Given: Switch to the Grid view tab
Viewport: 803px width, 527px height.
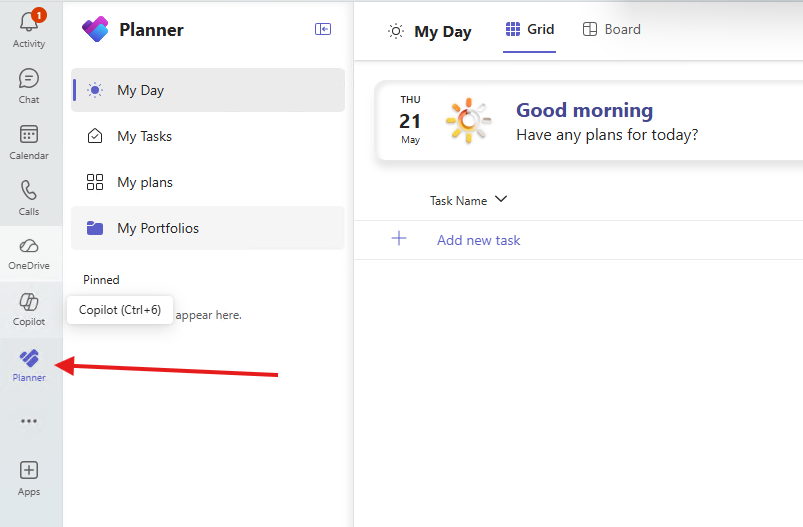Looking at the screenshot, I should (x=530, y=30).
